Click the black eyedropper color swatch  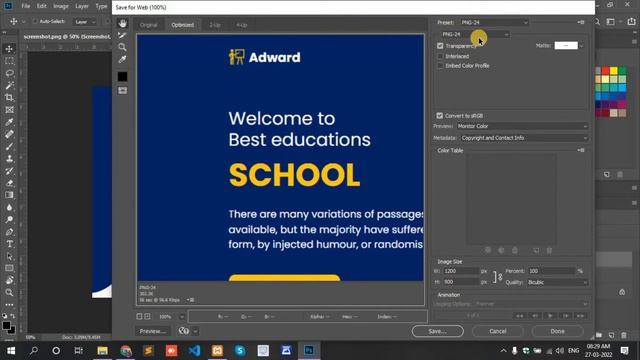pyautogui.click(x=122, y=76)
